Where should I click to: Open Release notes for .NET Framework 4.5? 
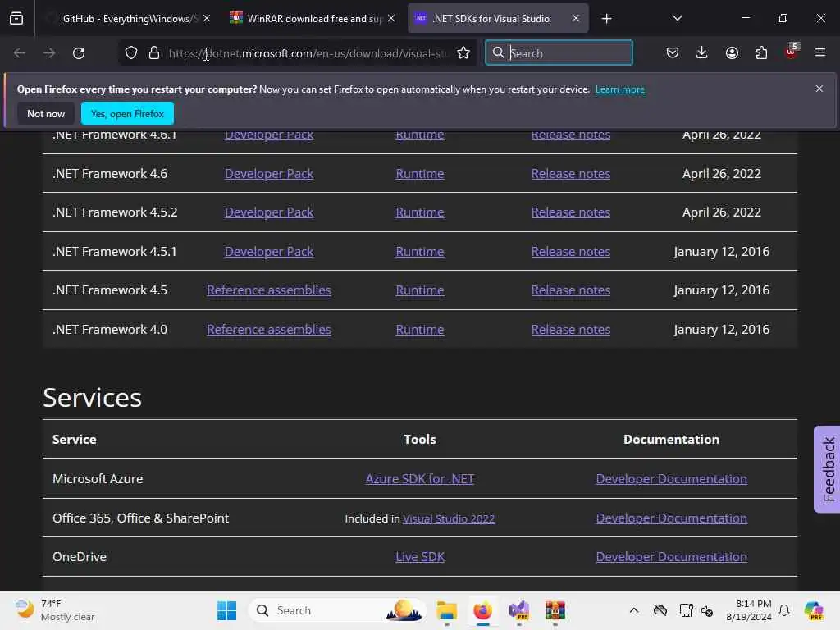[571, 290]
